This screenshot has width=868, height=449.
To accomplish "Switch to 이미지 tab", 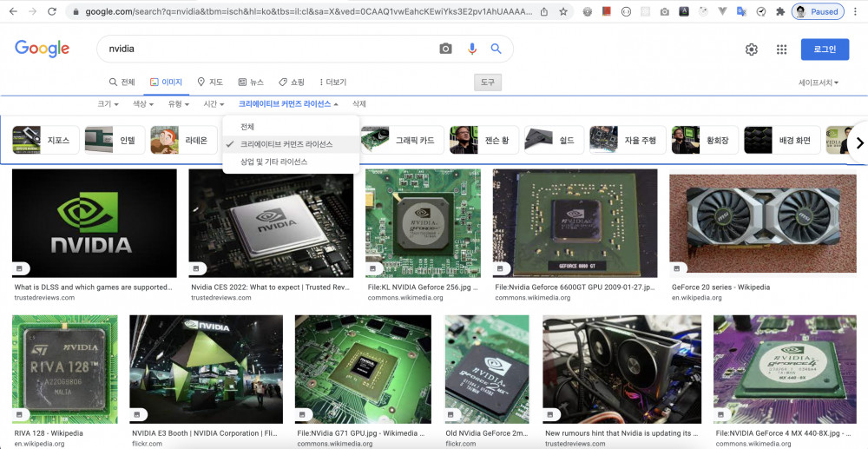I will 166,82.
